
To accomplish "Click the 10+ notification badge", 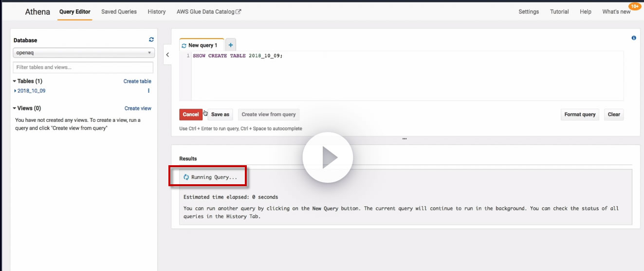I will pyautogui.click(x=634, y=6).
